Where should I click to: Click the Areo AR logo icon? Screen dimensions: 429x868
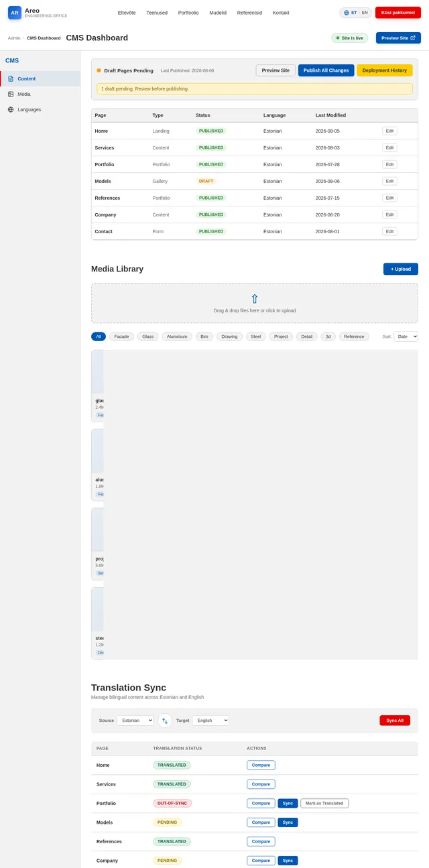pos(15,12)
